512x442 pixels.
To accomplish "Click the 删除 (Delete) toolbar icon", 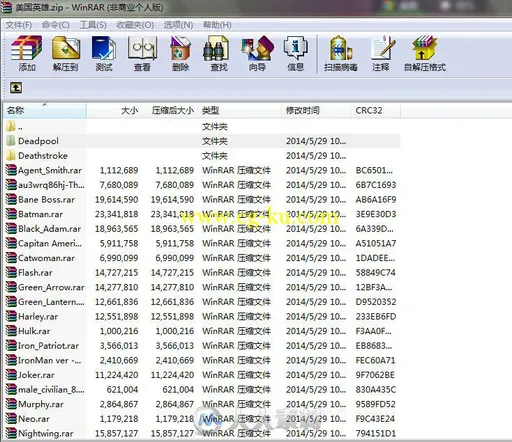I will click(x=180, y=53).
